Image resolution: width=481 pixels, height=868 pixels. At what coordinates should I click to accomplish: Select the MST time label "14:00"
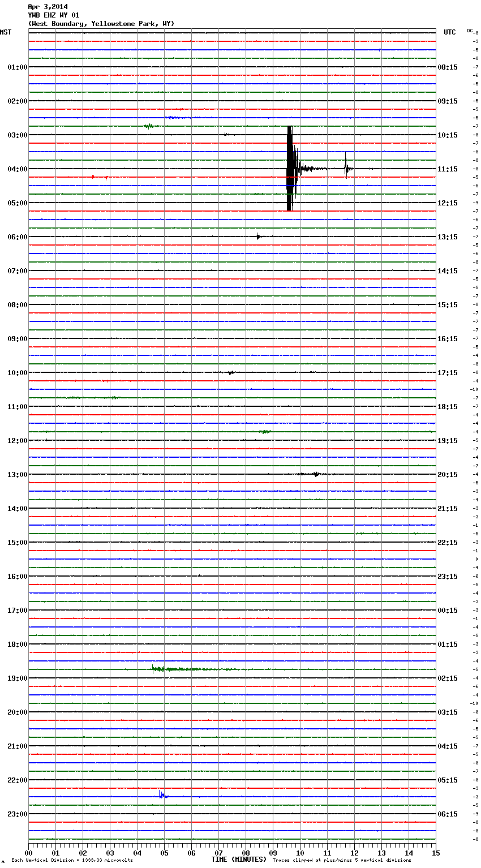(17, 509)
